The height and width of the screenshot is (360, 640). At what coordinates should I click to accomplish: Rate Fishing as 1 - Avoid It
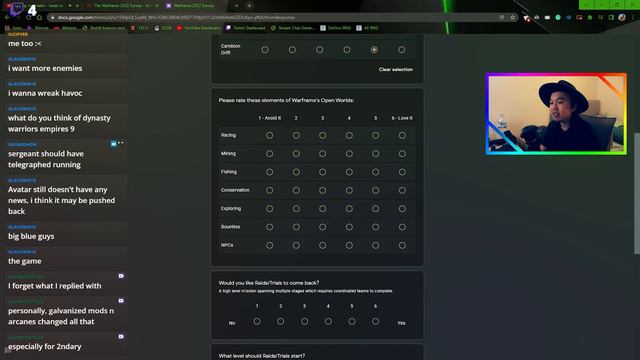(269, 172)
